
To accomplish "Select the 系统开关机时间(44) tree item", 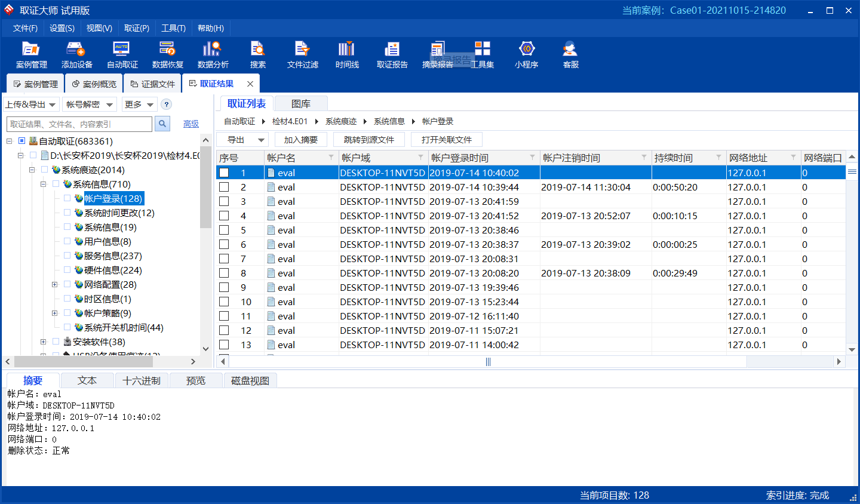I will 124,328.
